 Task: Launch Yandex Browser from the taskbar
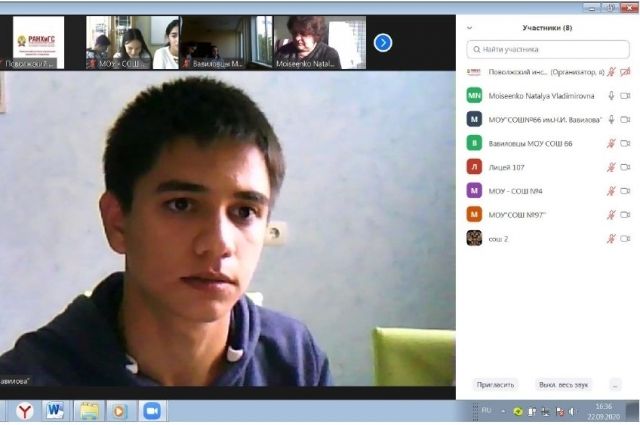click(x=23, y=410)
